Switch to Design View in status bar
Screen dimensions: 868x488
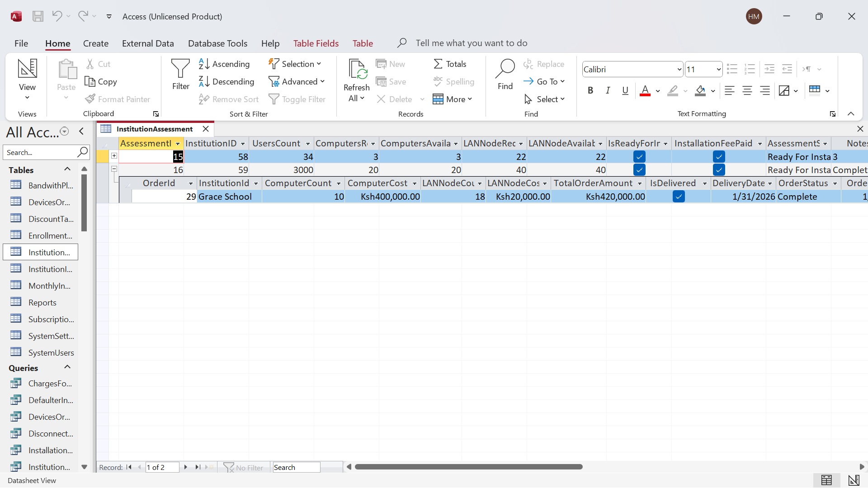[854, 480]
